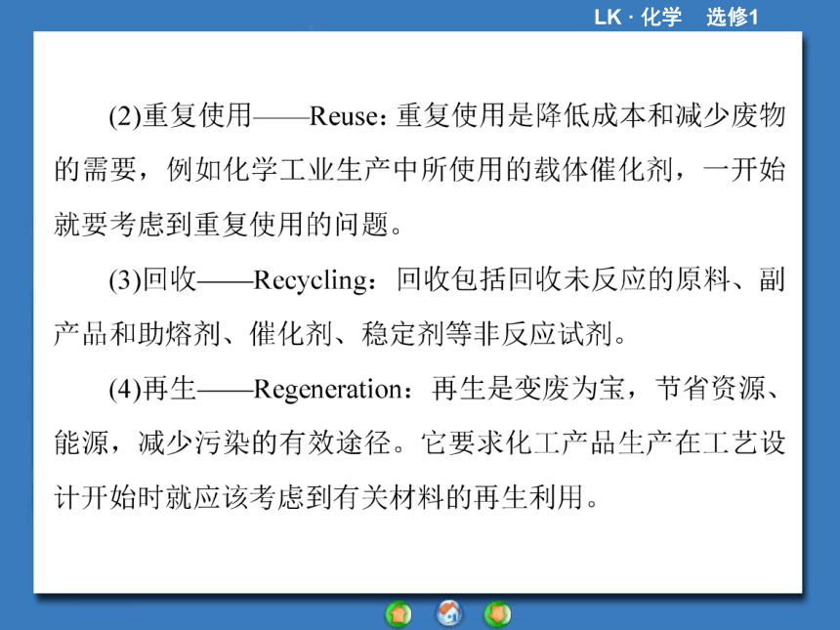Click the header label '选修1'

733,18
